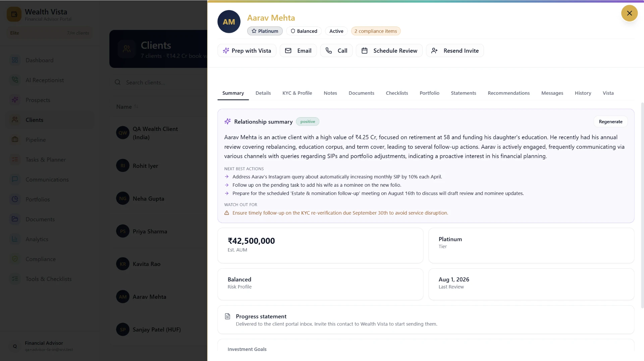Image resolution: width=644 pixels, height=361 pixels.
Task: Click the Resend Invite button
Action: [455, 51]
